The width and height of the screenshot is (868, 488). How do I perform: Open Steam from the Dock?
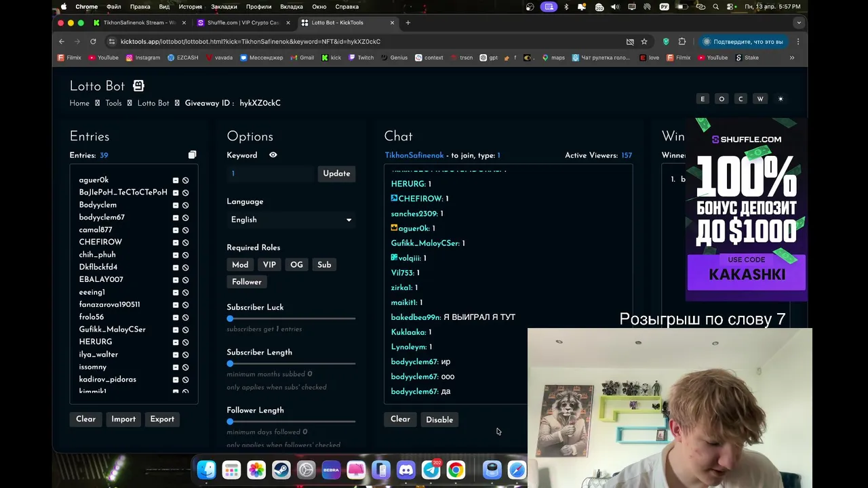point(281,470)
